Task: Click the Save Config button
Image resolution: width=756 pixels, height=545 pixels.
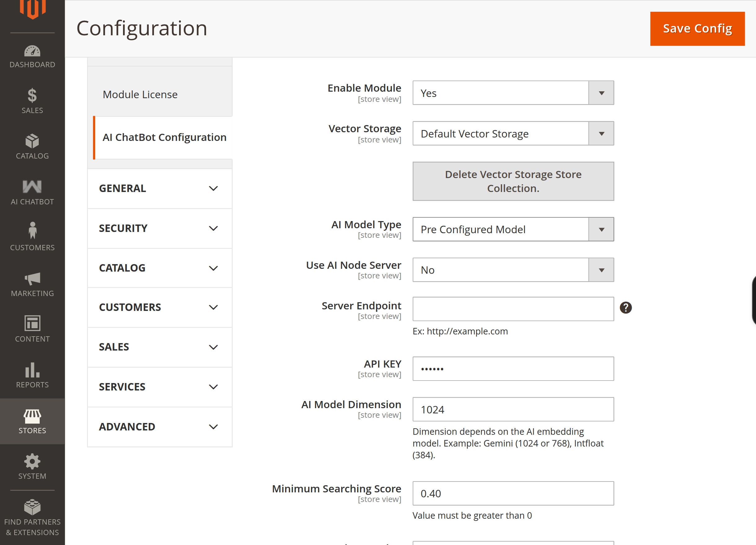Action: tap(697, 29)
